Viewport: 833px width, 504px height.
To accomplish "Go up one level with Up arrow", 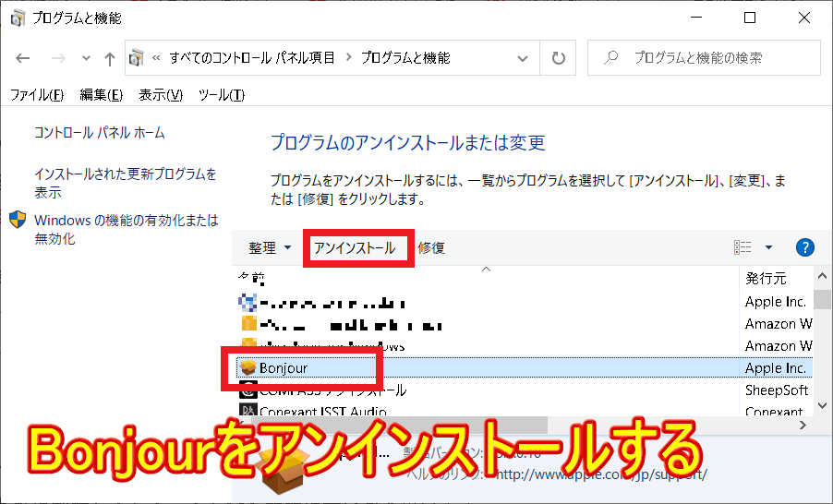I will click(x=110, y=58).
